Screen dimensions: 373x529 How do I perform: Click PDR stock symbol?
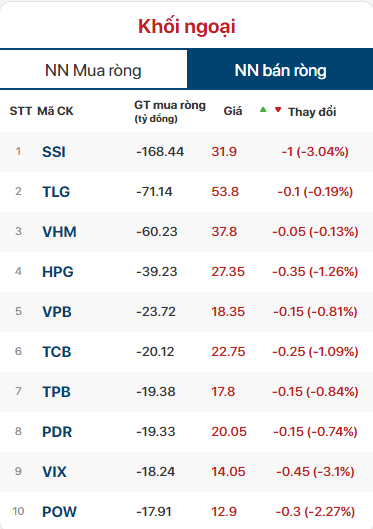pos(57,432)
